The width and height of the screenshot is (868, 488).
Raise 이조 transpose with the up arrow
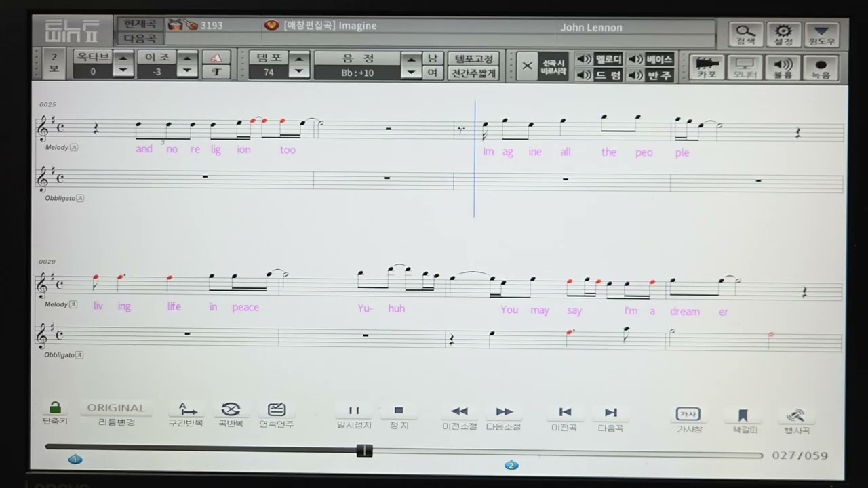[x=187, y=58]
